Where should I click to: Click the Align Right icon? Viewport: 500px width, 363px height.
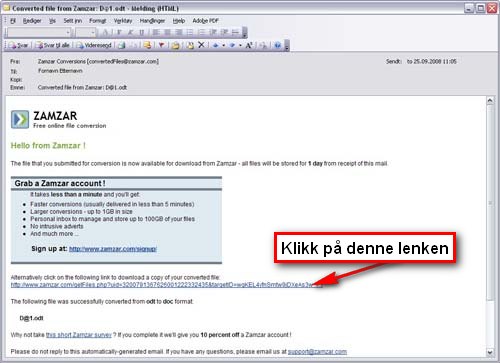tap(179, 32)
